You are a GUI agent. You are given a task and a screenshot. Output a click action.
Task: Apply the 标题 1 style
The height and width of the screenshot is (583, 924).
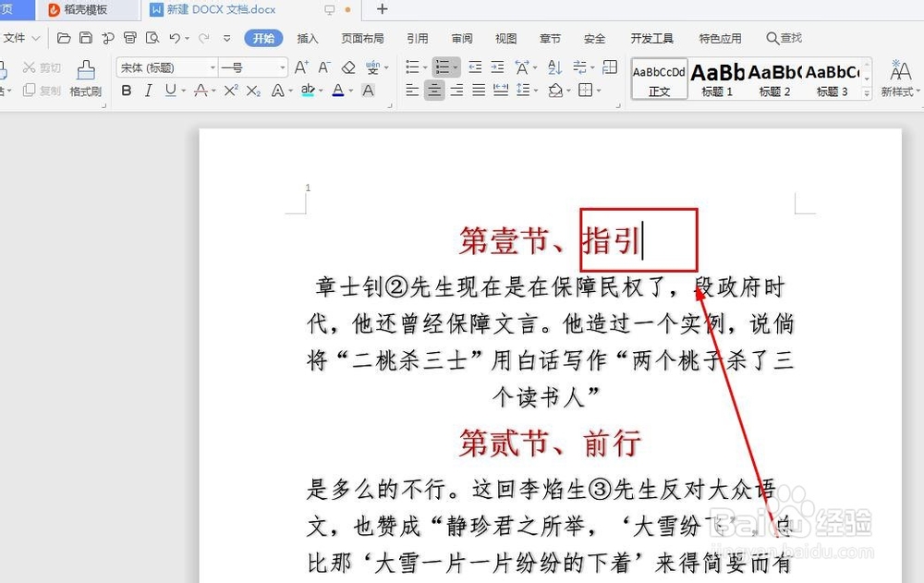tap(716, 79)
